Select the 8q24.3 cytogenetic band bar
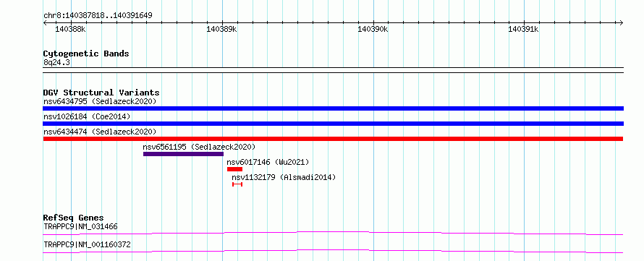 pos(333,70)
